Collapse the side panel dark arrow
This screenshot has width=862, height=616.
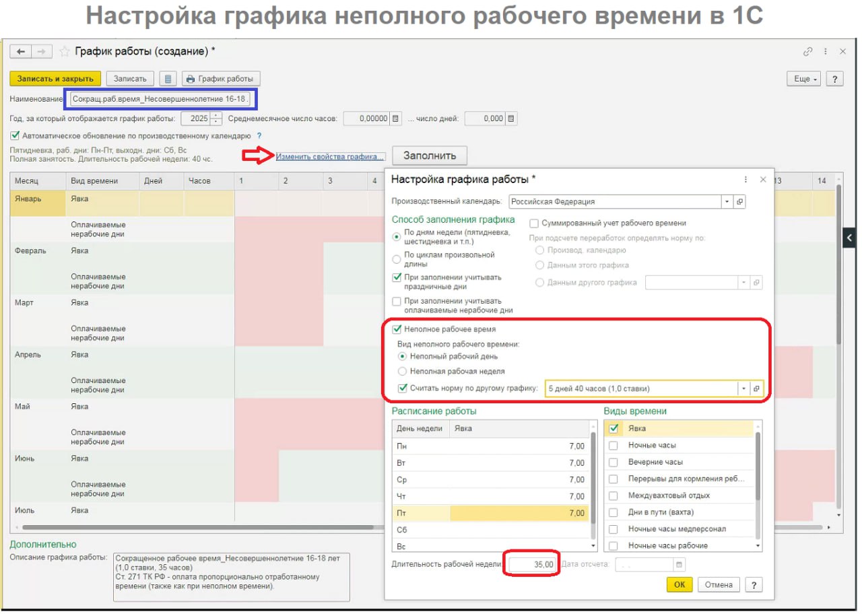(x=850, y=238)
